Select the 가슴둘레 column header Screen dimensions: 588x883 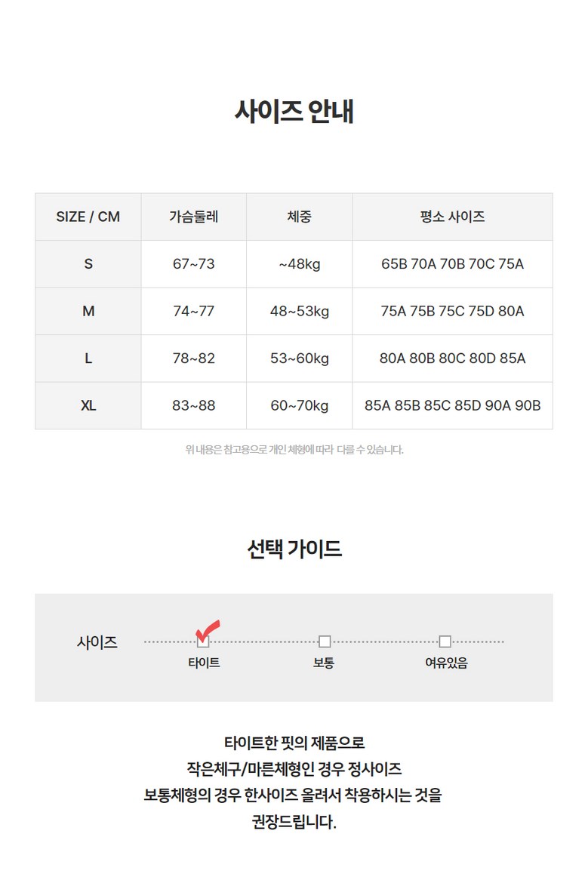193,217
